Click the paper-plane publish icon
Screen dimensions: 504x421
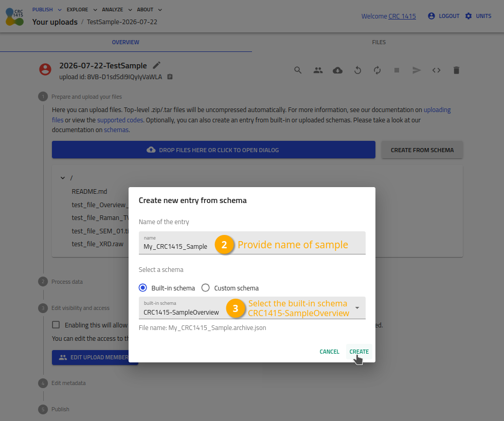417,70
